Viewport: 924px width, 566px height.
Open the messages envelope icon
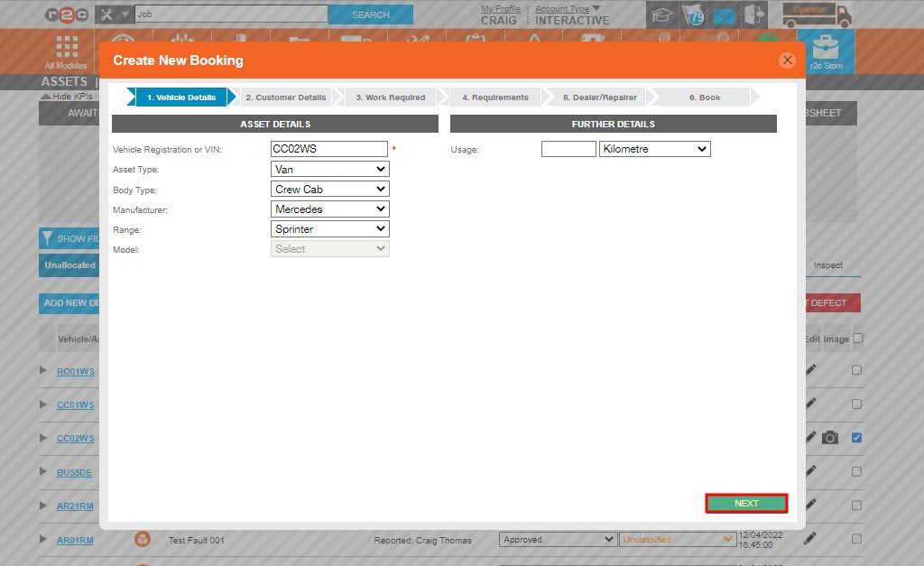pos(725,14)
